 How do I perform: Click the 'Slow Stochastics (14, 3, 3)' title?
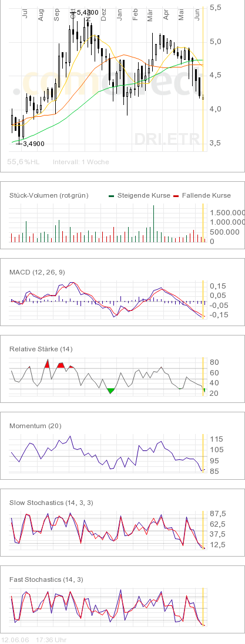pos(51,503)
